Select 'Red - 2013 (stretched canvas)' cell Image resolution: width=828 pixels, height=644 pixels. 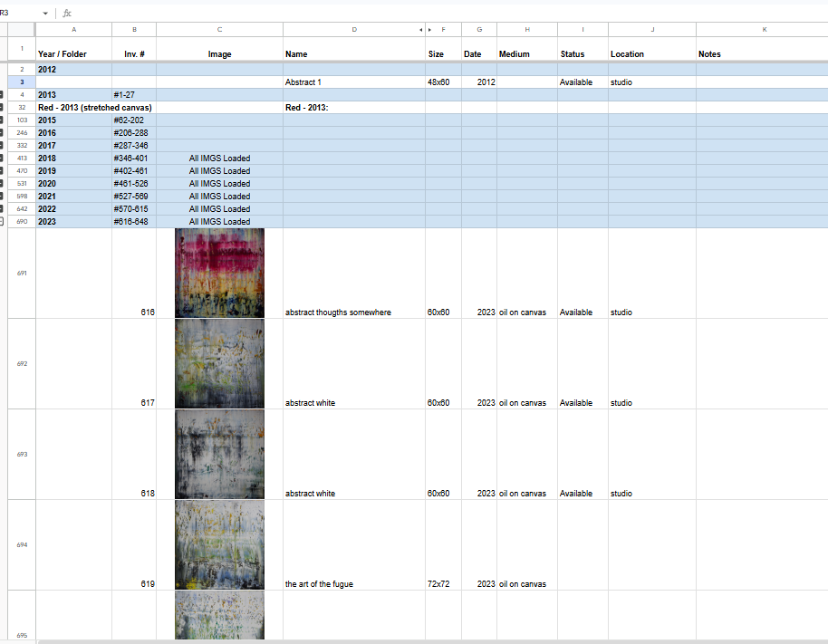coord(95,107)
